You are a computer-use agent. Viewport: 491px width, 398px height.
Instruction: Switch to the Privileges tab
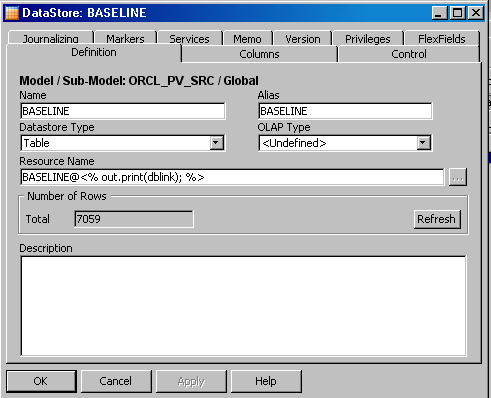[368, 39]
